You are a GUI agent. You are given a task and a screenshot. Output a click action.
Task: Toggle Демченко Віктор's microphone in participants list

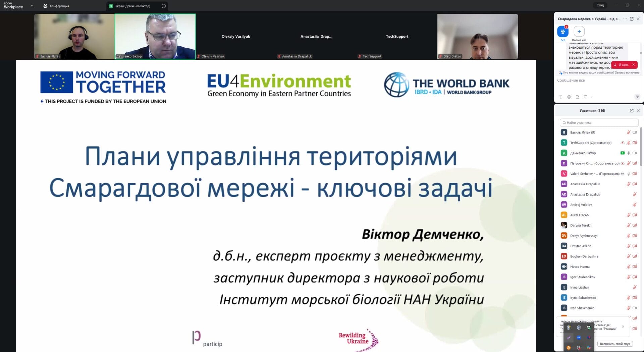click(629, 153)
